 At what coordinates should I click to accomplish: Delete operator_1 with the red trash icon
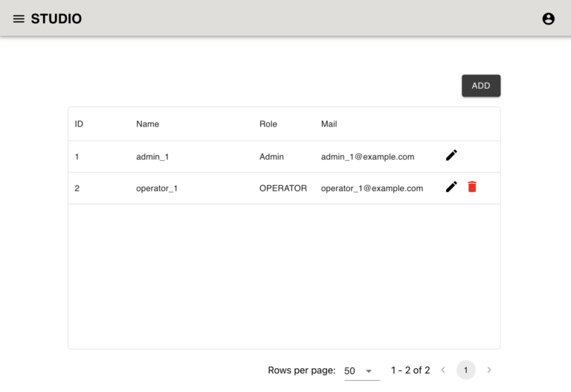472,187
